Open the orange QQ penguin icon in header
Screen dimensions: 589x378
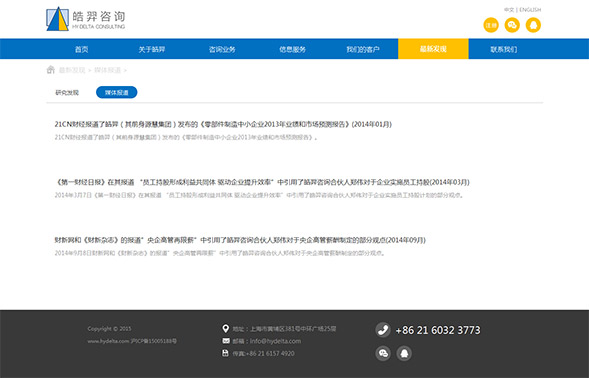pyautogui.click(x=533, y=25)
